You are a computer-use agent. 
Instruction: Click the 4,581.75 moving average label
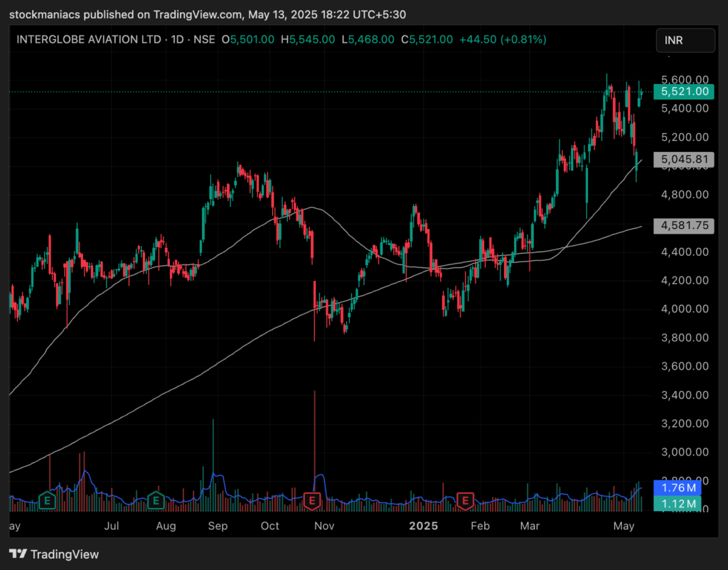[x=683, y=226]
